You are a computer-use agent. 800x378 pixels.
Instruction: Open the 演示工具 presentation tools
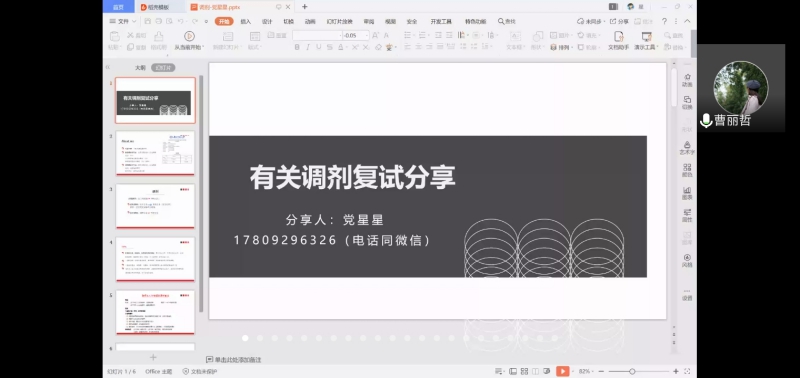click(x=646, y=40)
